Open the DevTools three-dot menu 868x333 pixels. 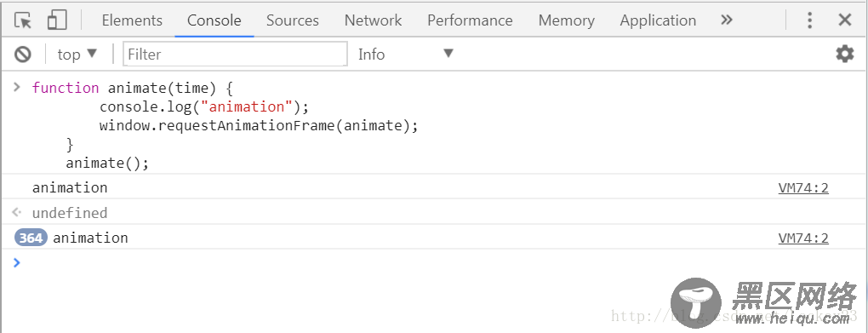point(809,20)
